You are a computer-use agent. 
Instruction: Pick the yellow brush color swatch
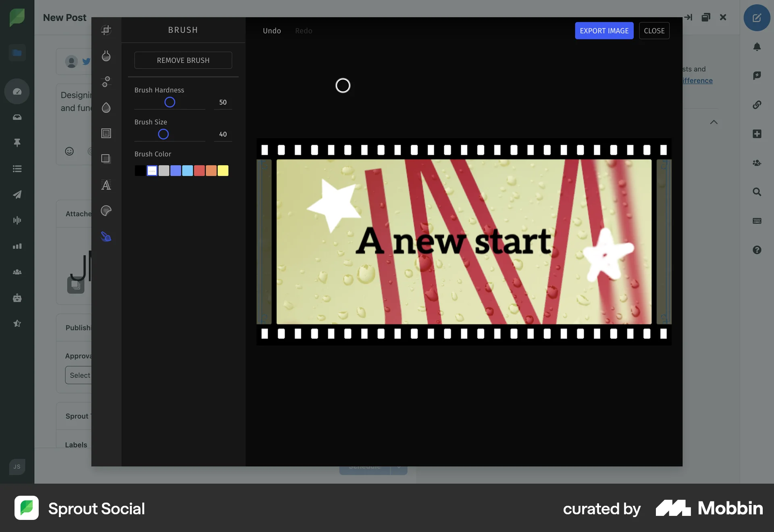click(223, 170)
